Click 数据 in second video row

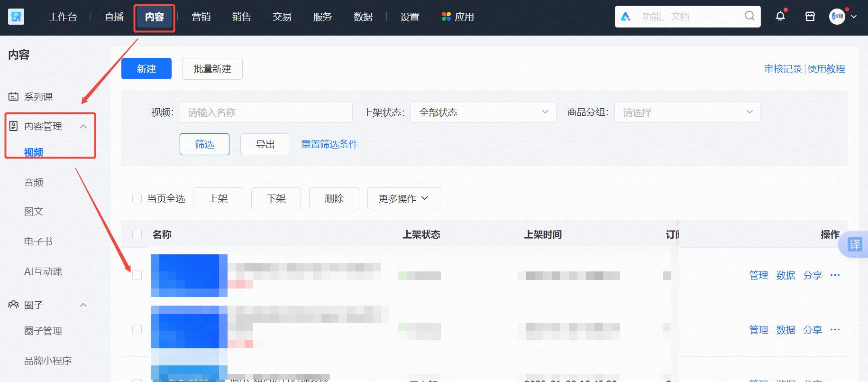[x=786, y=330]
